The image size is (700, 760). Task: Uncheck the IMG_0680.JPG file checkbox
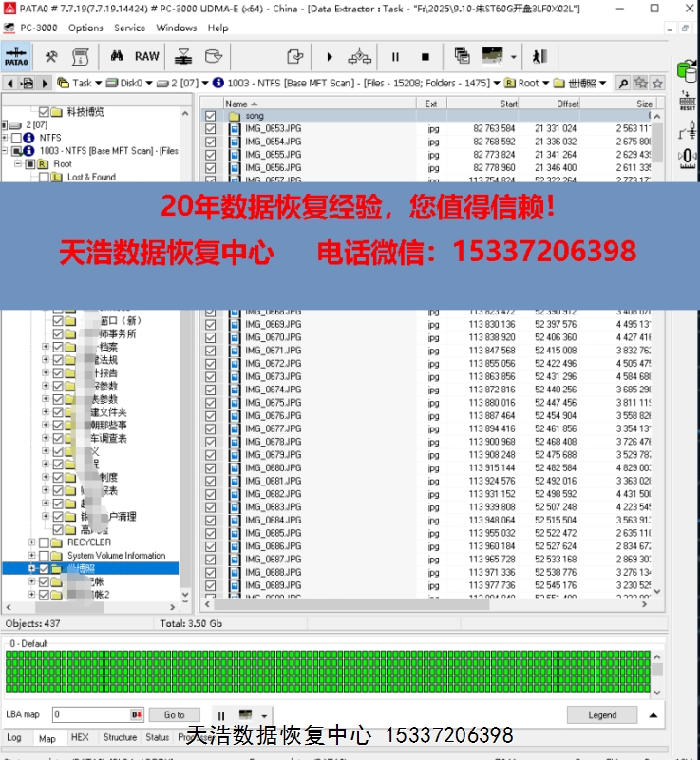coord(211,468)
